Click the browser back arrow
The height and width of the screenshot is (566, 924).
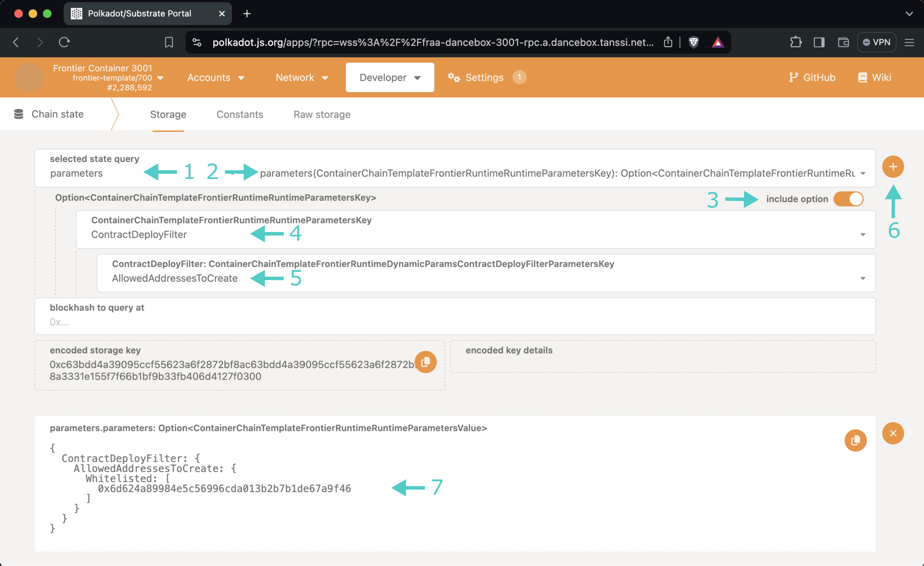pyautogui.click(x=16, y=42)
